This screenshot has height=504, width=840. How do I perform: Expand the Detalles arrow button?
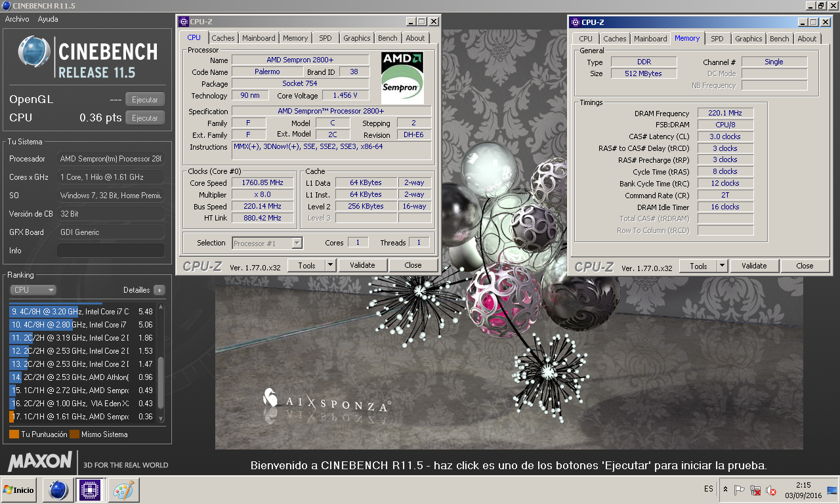click(159, 289)
